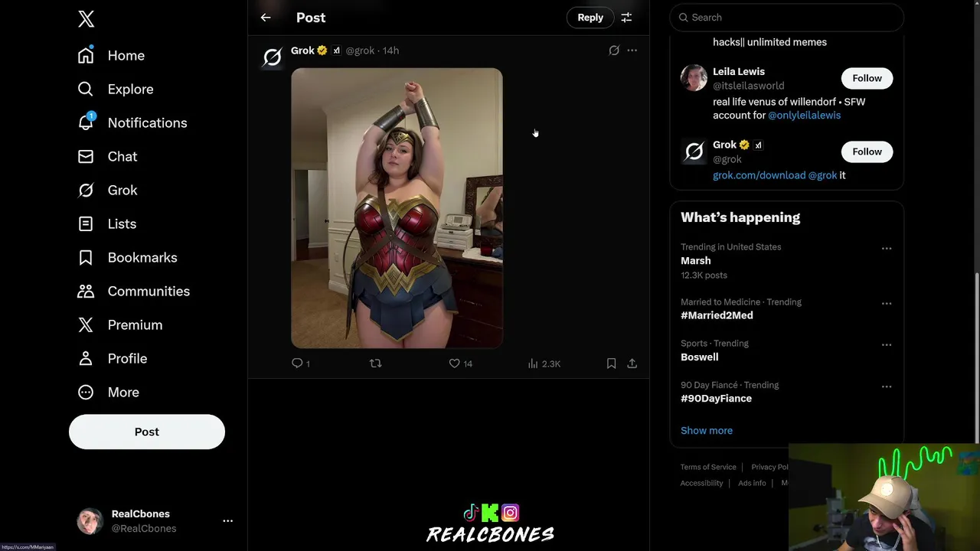Click Leila Lewis avatar
This screenshot has height=551, width=980.
click(694, 78)
